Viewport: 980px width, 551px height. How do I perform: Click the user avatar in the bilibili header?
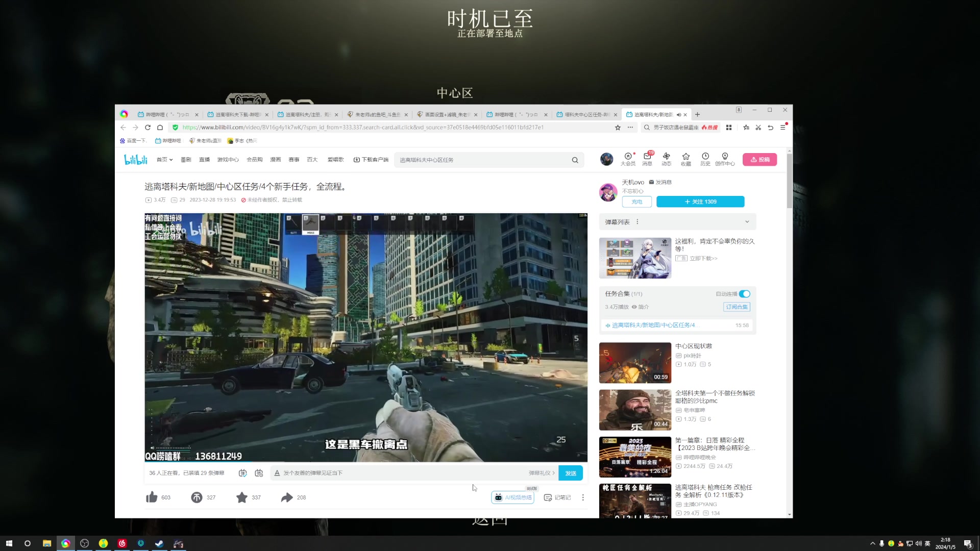coord(606,159)
